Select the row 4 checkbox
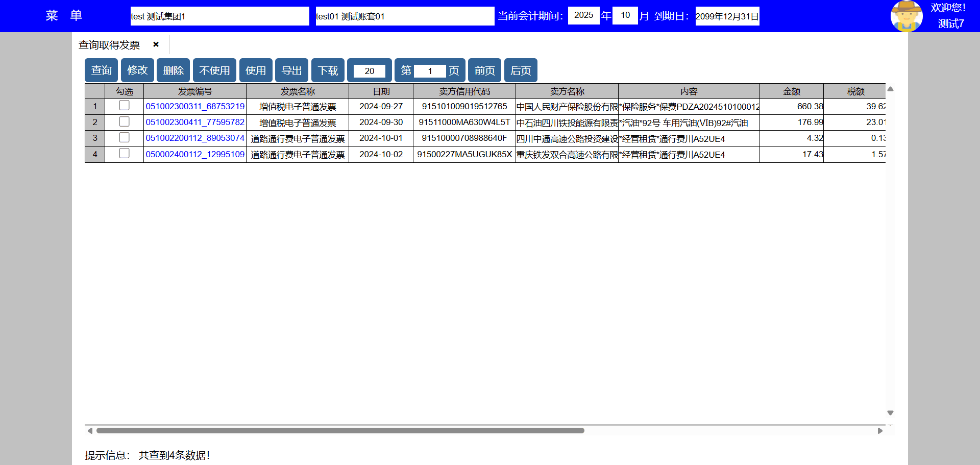 124,154
